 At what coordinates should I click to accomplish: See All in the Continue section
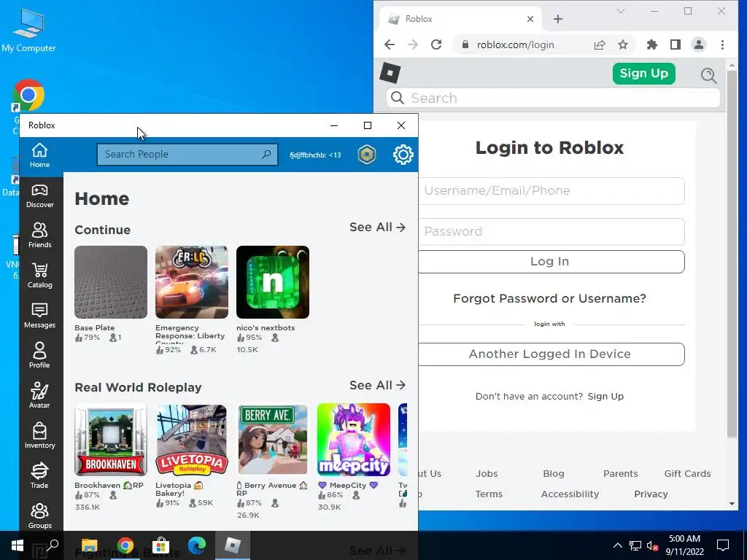pyautogui.click(x=377, y=227)
